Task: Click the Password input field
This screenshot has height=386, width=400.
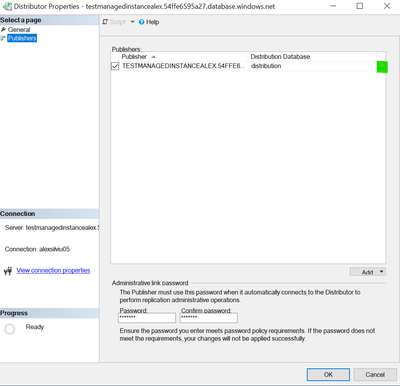Action: (x=147, y=318)
